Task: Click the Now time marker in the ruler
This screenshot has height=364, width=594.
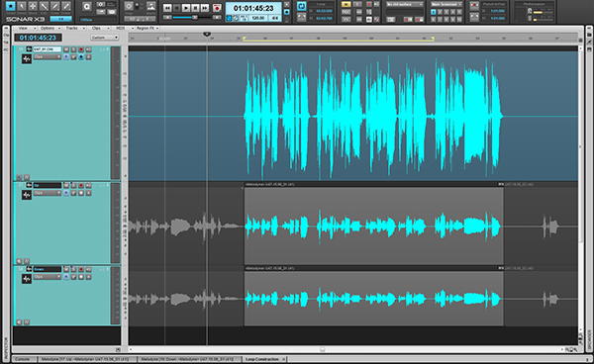Action: point(207,34)
